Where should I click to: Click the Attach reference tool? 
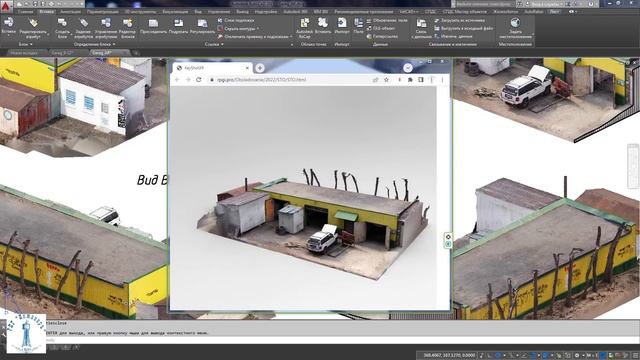point(153,26)
